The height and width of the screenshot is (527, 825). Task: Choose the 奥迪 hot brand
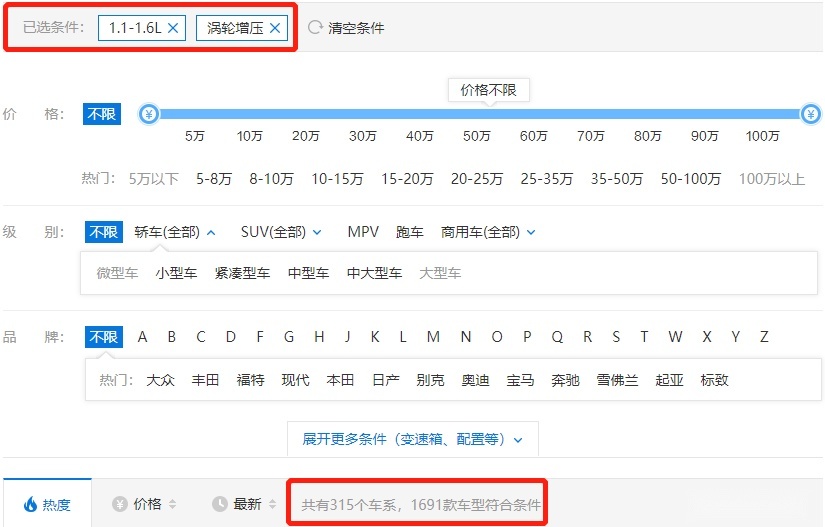[476, 380]
